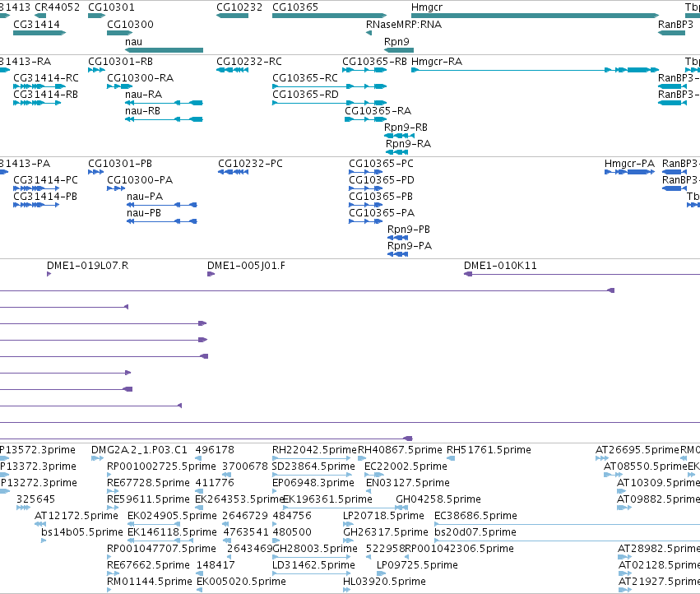The height and width of the screenshot is (594, 700).
Task: Select the CG10365 gene bar label
Action: [295, 7]
